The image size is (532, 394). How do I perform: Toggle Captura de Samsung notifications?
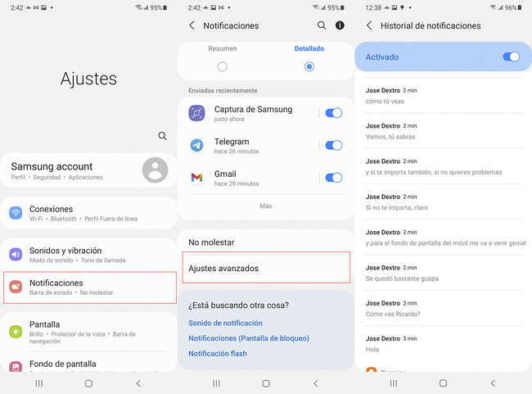333,113
